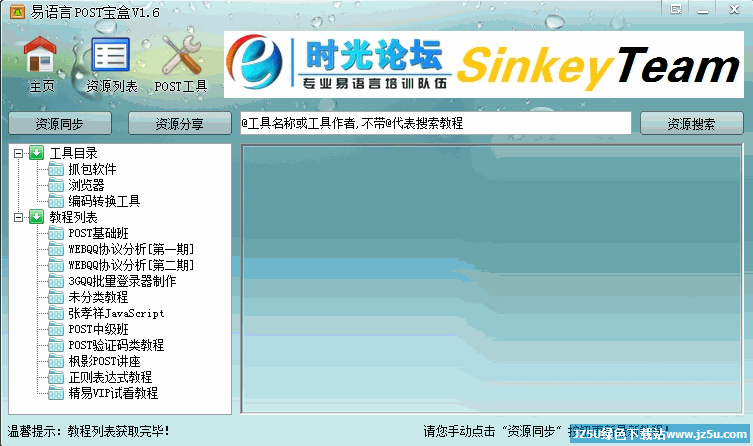
Task: Click the 资源搜索 button
Action: tap(692, 124)
